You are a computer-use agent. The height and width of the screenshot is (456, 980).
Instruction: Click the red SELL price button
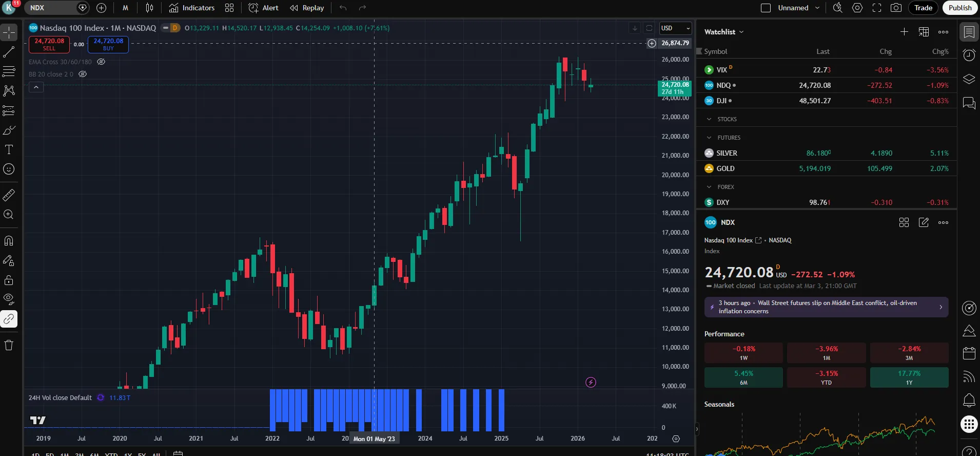click(x=49, y=45)
